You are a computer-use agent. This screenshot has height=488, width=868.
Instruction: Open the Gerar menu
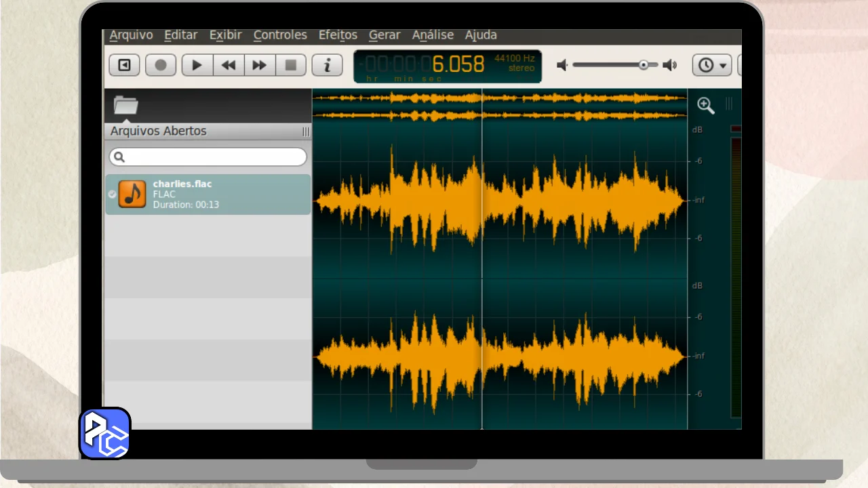tap(384, 35)
